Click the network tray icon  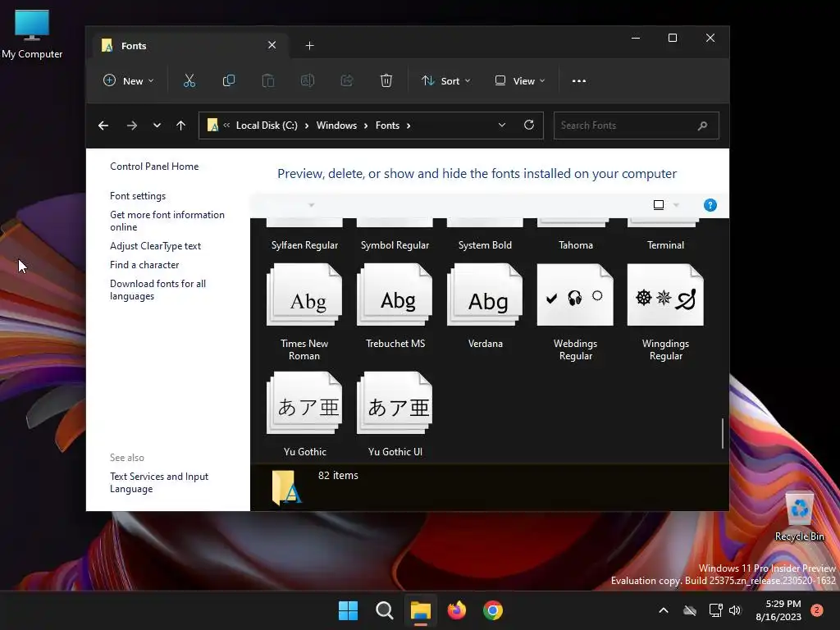coord(715,610)
